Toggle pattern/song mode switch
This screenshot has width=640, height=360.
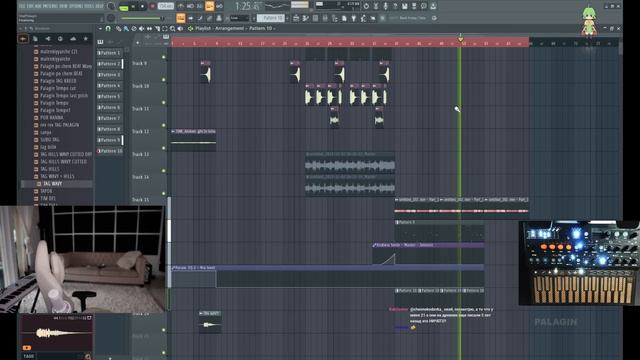[x=123, y=7]
